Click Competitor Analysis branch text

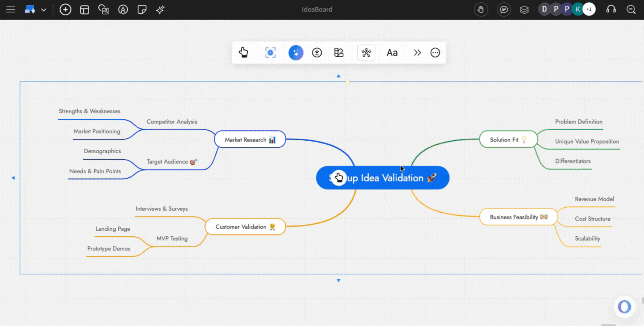172,121
